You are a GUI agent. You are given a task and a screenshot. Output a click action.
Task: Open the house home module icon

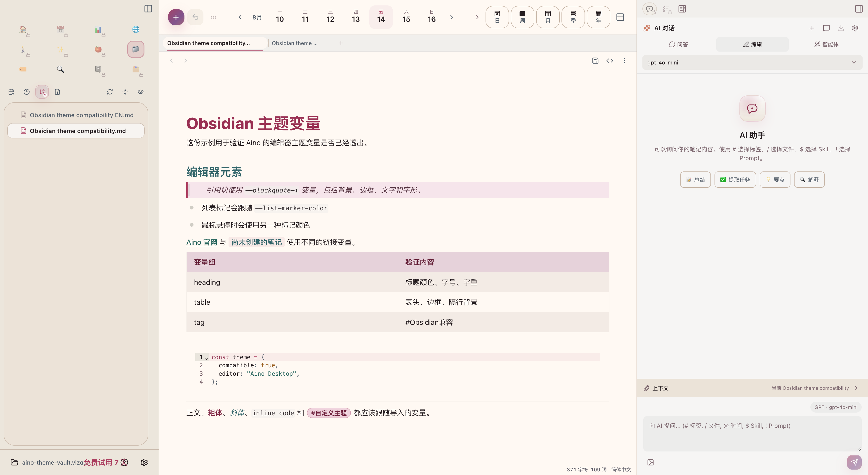(23, 29)
